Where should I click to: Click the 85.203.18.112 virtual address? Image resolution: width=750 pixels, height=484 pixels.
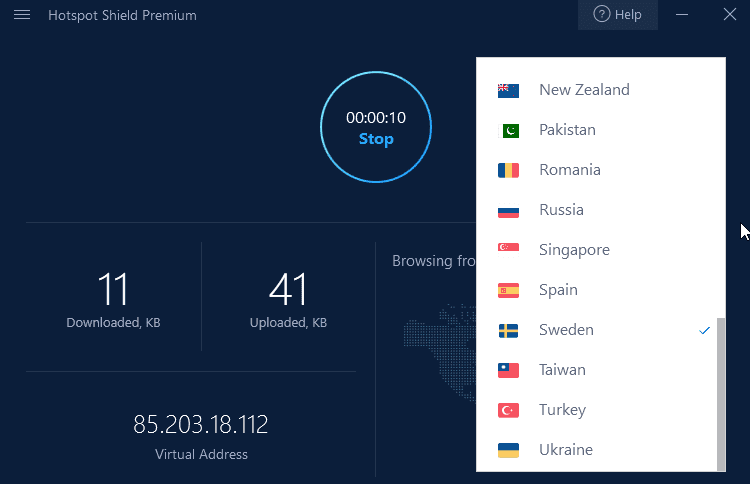[x=200, y=424]
